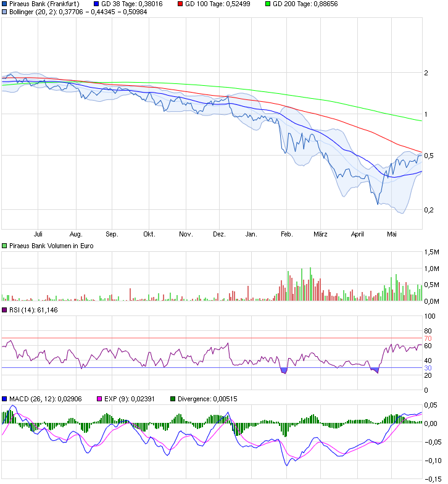448x484 pixels.
Task: Click the 1,5M volume axis label
Action: click(x=433, y=252)
